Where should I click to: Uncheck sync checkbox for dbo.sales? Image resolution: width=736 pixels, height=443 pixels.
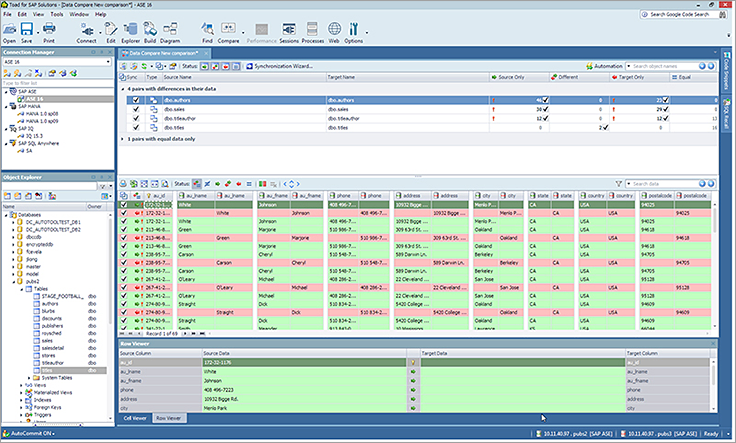136,109
